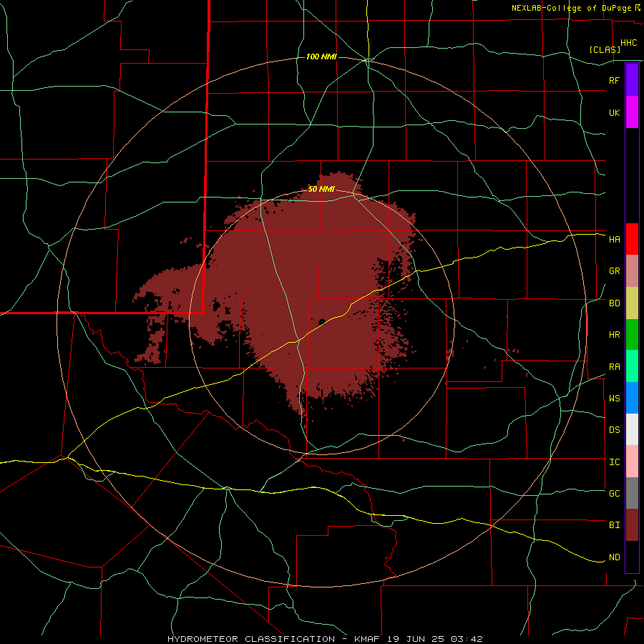Click the Hydrometeor Classification title caption
Viewport: 644px width, 644px height.
[x=325, y=639]
